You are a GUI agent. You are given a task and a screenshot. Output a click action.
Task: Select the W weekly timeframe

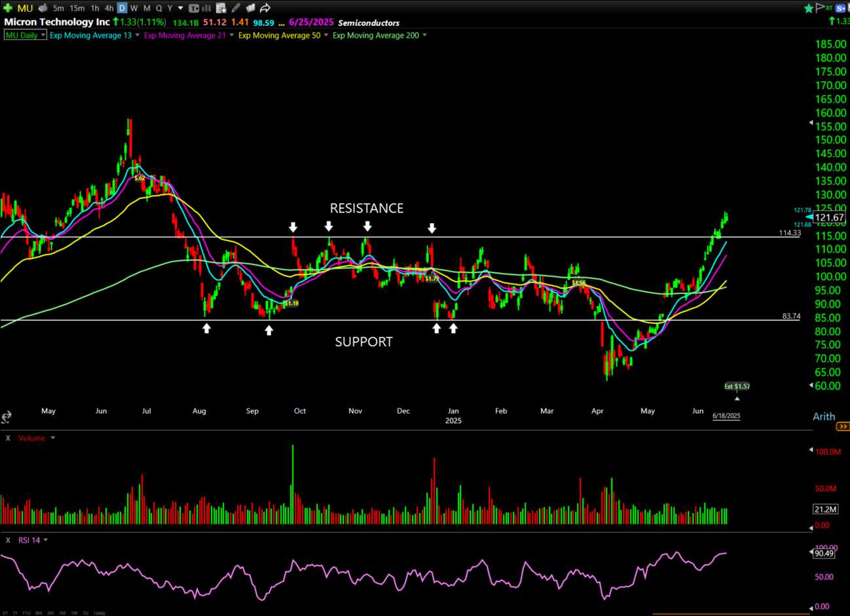coord(134,8)
